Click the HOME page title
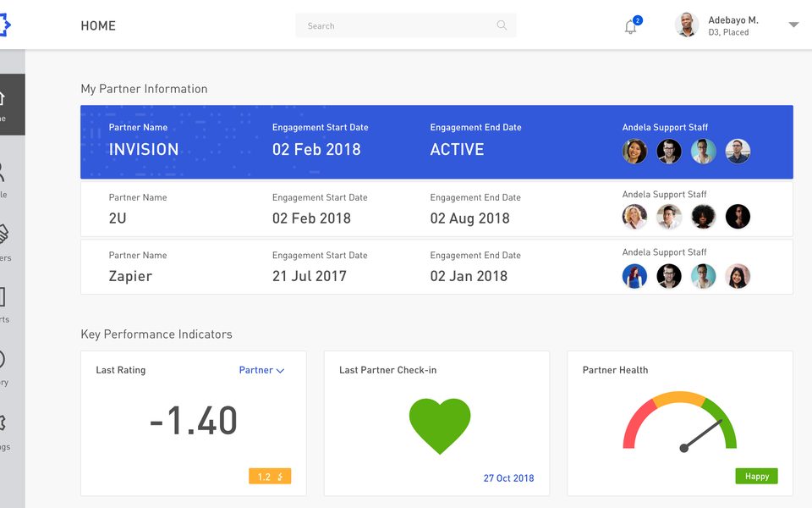The width and height of the screenshot is (812, 508). coord(98,25)
